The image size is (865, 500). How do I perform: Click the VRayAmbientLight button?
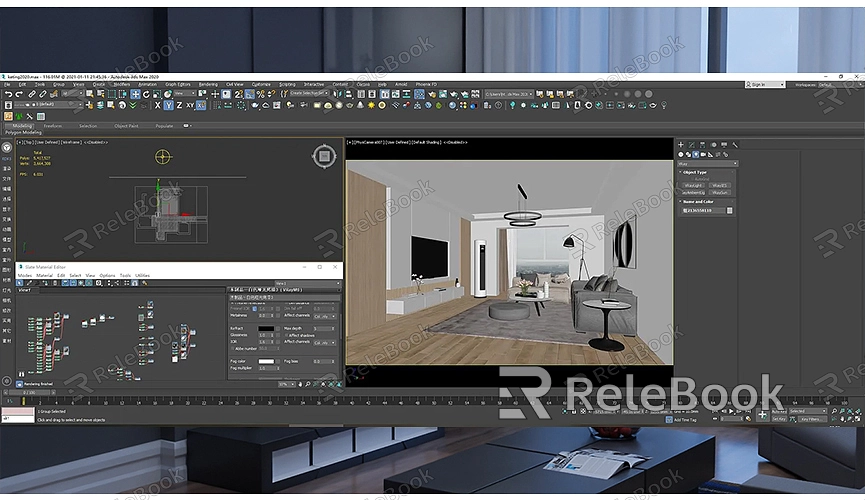pos(693,193)
